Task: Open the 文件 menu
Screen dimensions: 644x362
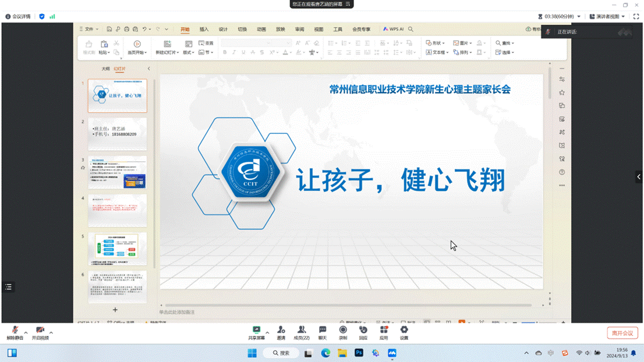Action: tap(89, 29)
